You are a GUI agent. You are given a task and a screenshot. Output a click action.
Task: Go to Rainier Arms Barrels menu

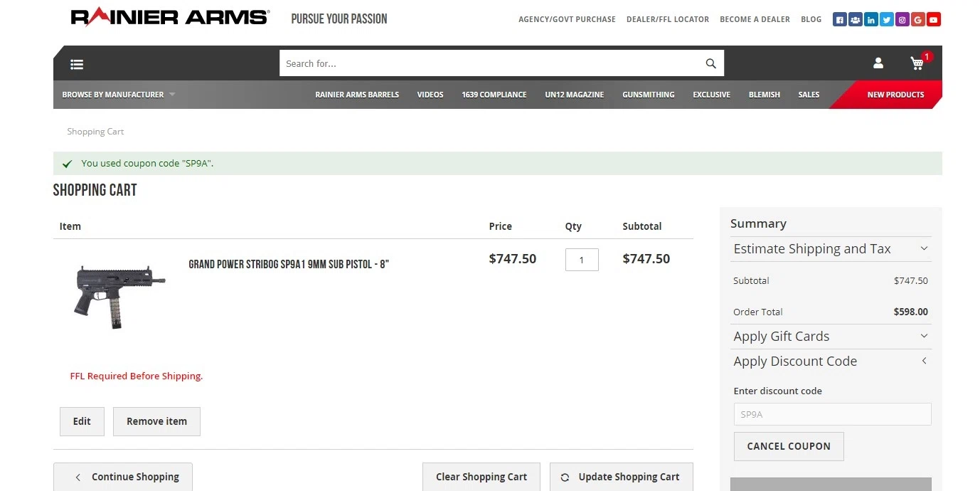357,95
